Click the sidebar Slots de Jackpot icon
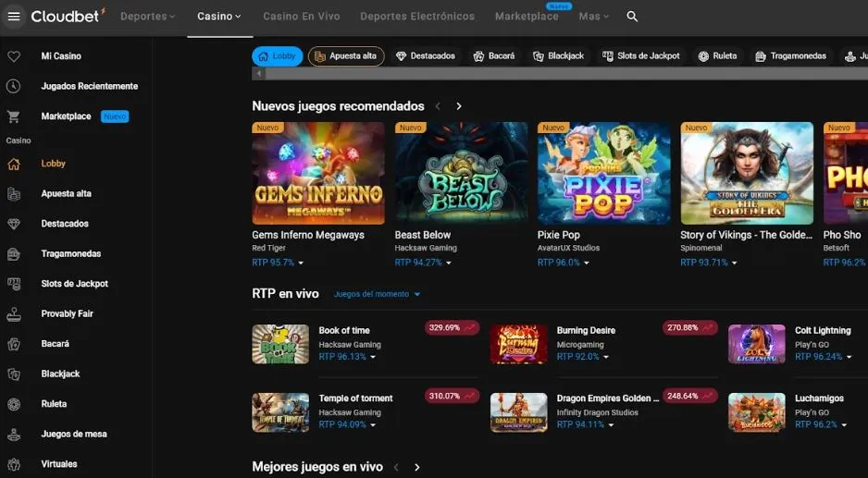 [x=13, y=284]
